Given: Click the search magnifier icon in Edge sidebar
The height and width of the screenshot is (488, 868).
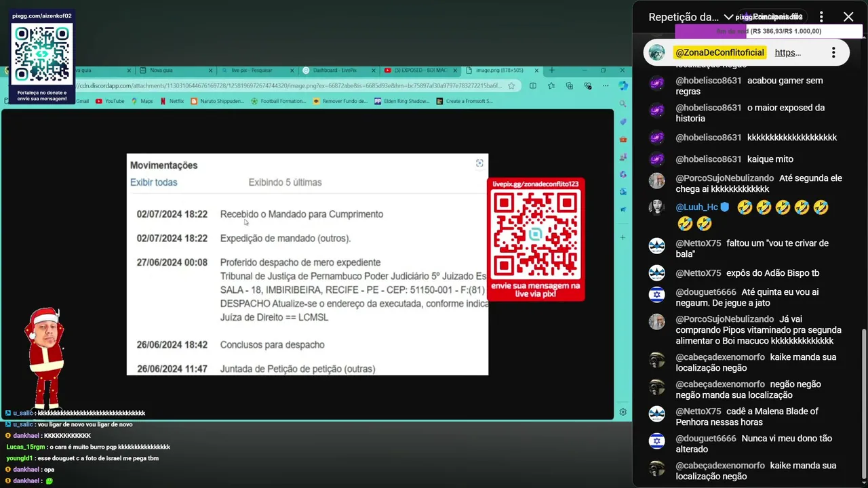Looking at the screenshot, I should pos(623,104).
